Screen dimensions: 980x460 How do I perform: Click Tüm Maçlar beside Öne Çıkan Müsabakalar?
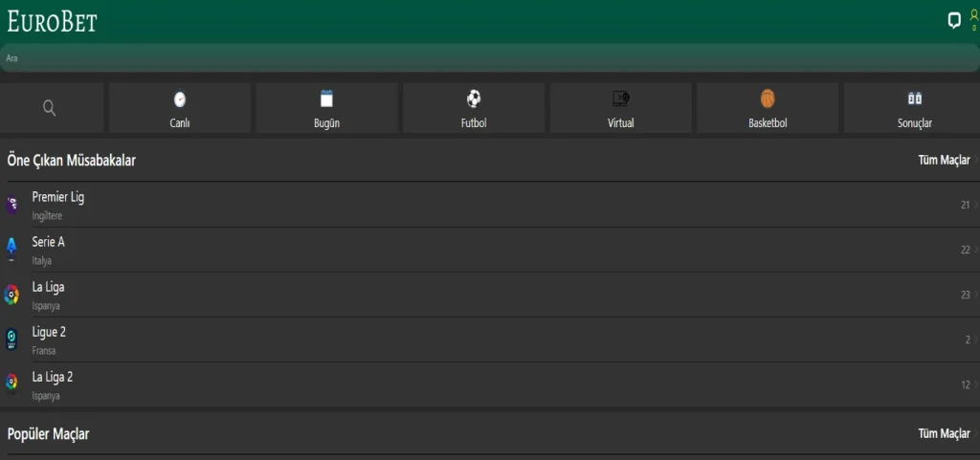(x=944, y=161)
